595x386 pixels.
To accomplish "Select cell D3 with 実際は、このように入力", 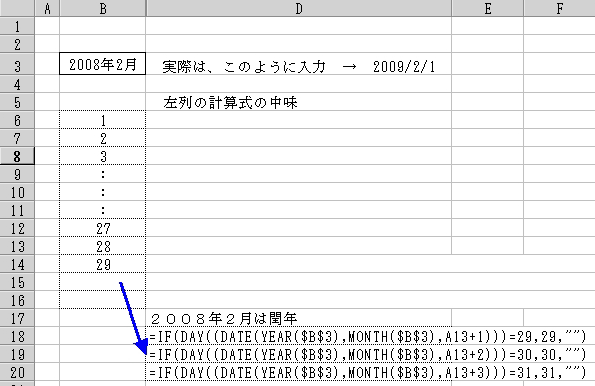I will 299,65.
